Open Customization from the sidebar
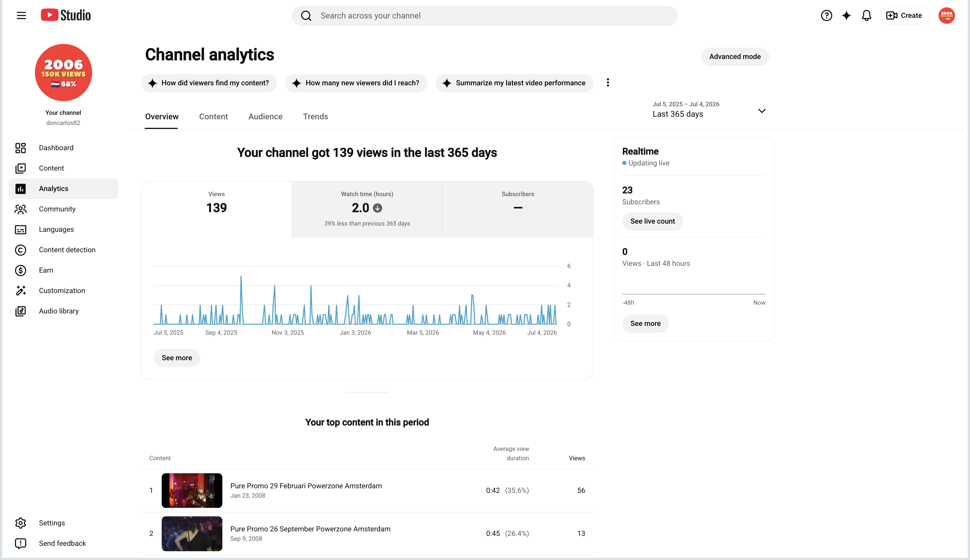 coord(64,290)
